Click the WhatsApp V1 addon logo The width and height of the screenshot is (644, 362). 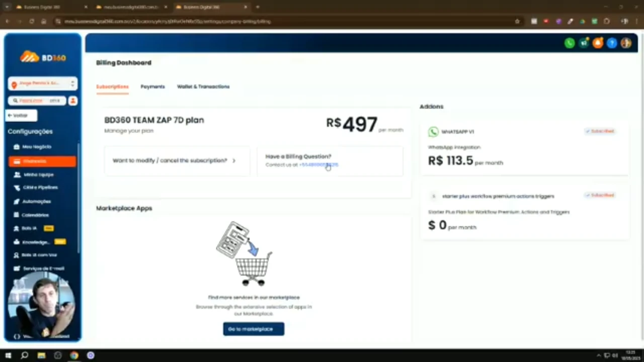[433, 132]
